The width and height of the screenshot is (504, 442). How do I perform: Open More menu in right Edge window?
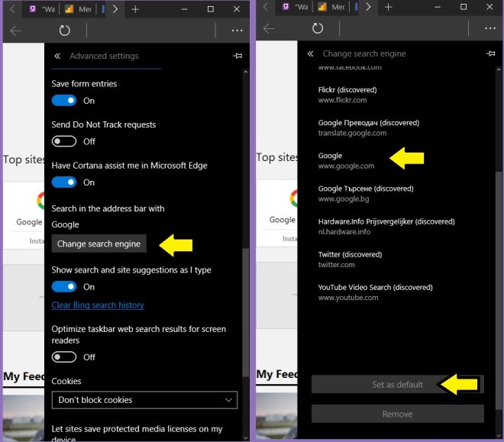[490, 28]
